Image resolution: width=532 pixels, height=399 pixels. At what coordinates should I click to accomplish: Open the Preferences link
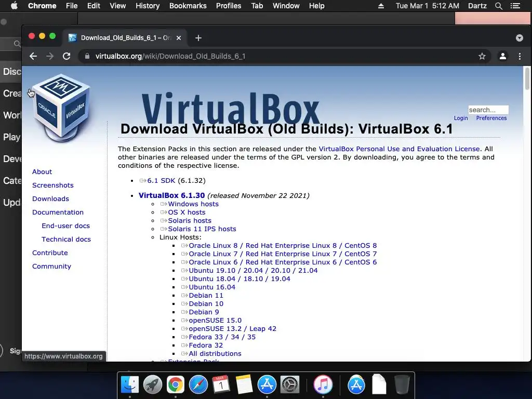point(491,118)
